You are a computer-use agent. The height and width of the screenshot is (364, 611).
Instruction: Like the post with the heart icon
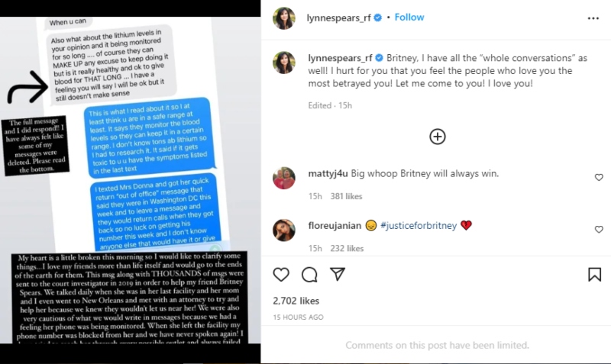281,275
